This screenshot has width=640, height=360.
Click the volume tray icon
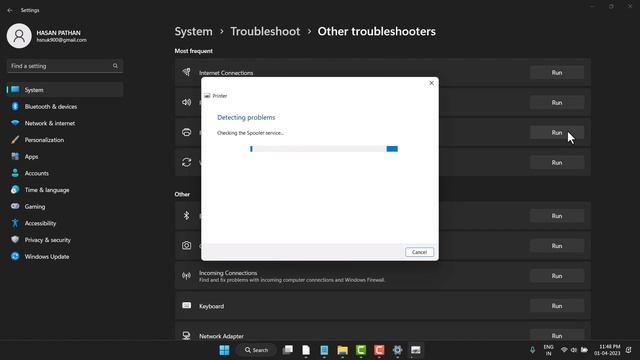pyautogui.click(x=574, y=350)
